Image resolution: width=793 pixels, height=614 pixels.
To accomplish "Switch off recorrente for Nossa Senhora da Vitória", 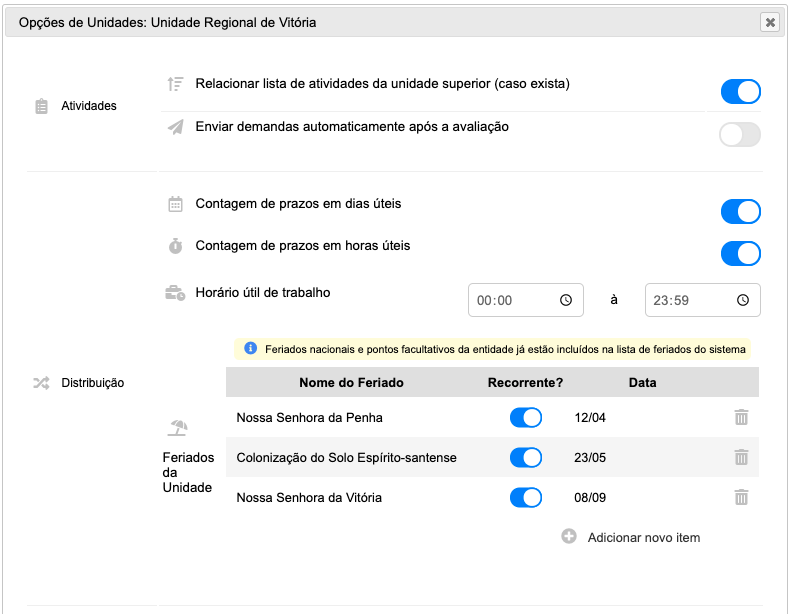I will point(525,498).
